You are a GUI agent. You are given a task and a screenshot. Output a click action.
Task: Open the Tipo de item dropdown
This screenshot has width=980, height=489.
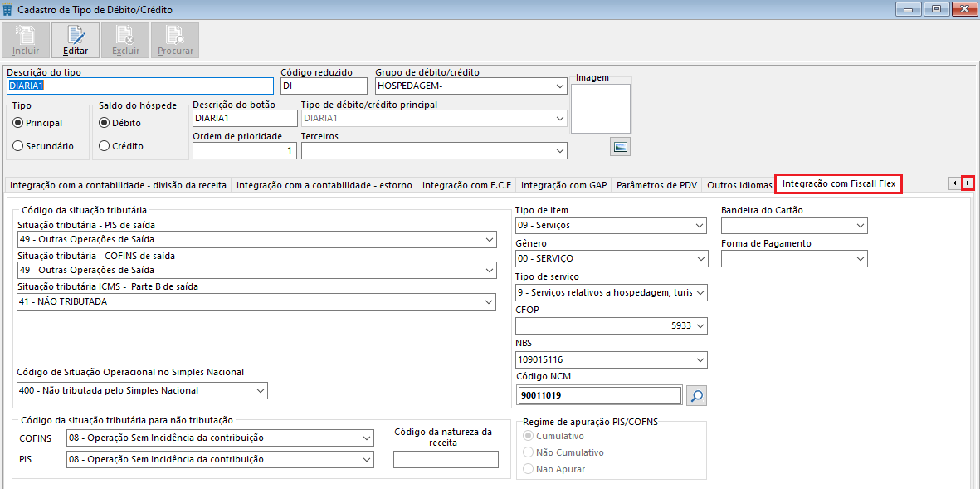point(700,225)
